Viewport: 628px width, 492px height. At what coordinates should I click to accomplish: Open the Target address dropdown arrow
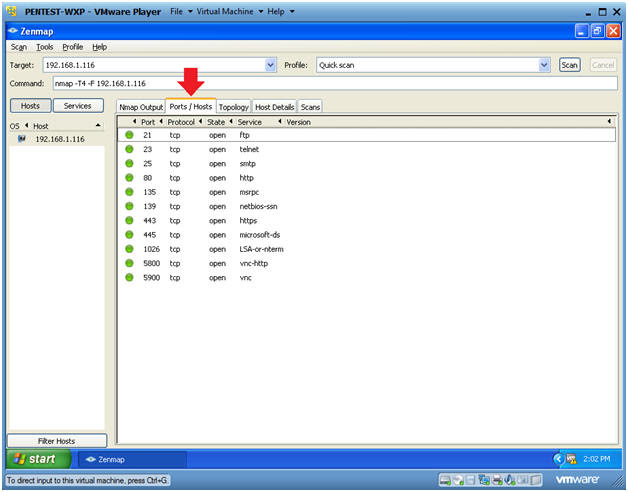coord(271,65)
